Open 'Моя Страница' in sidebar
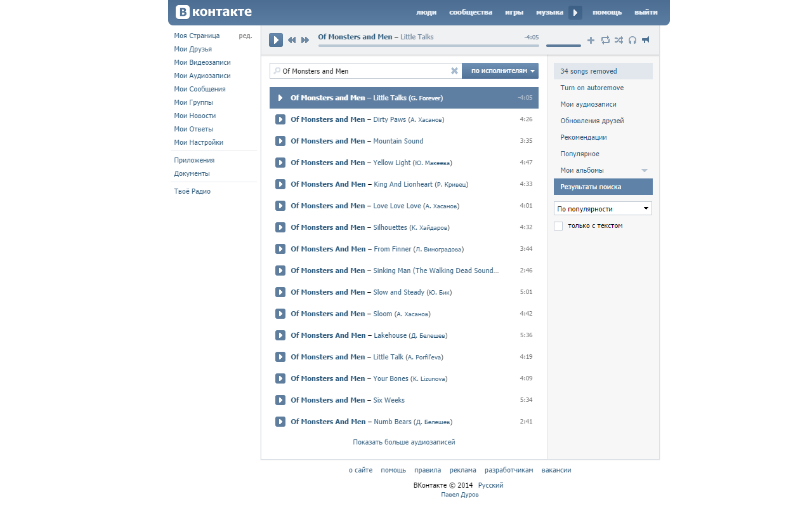This screenshot has height=508, width=812. (x=197, y=36)
